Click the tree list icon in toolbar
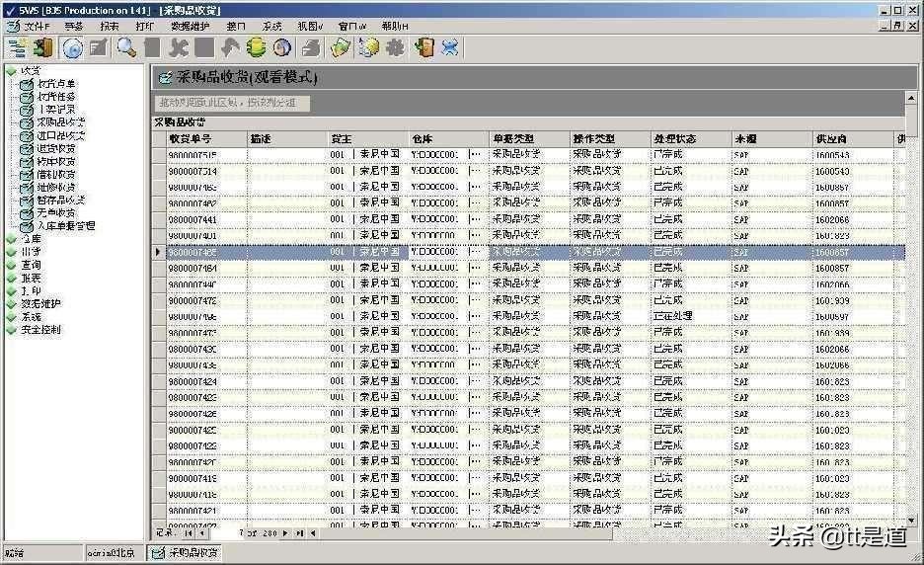The width and height of the screenshot is (924, 565). tap(17, 47)
